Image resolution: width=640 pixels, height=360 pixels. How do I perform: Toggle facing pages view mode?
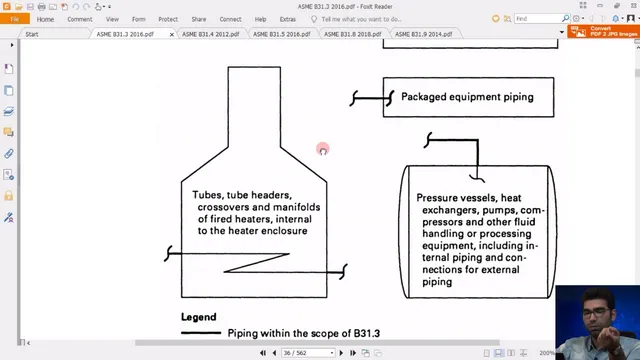pos(511,353)
